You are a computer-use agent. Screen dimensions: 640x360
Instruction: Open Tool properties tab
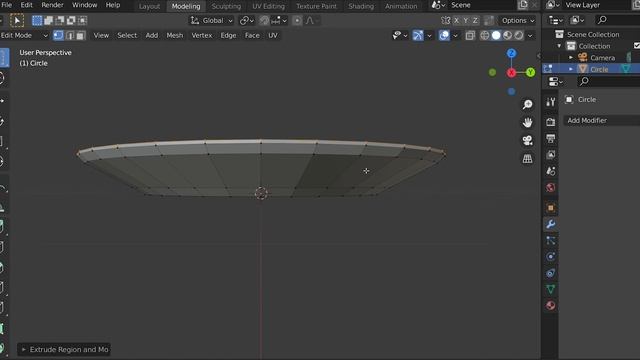pyautogui.click(x=551, y=102)
